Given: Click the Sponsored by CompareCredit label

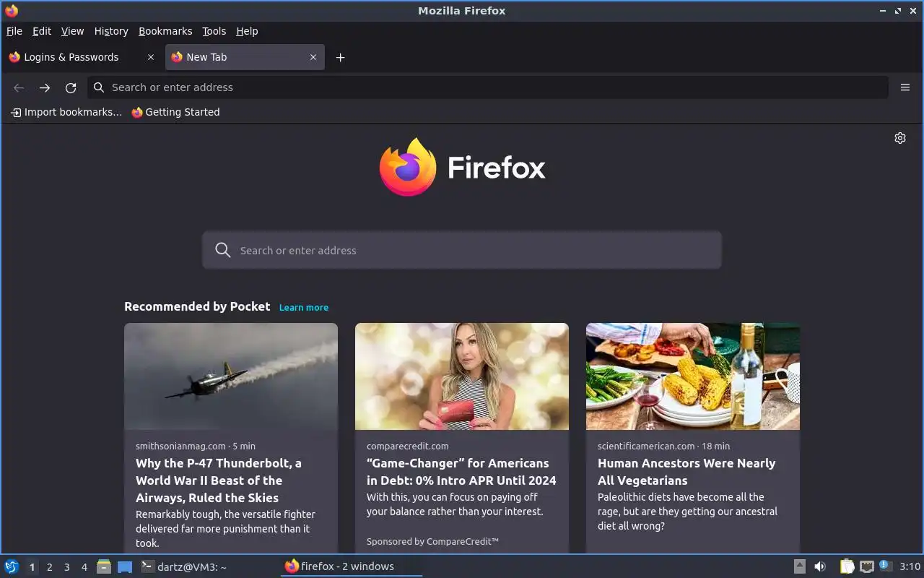Looking at the screenshot, I should (432, 541).
